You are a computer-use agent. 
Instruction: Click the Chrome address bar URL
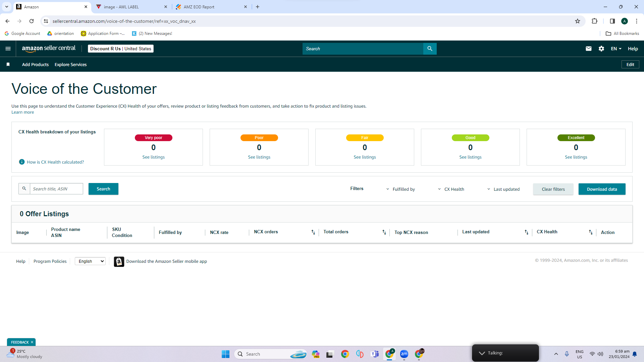pos(124,21)
